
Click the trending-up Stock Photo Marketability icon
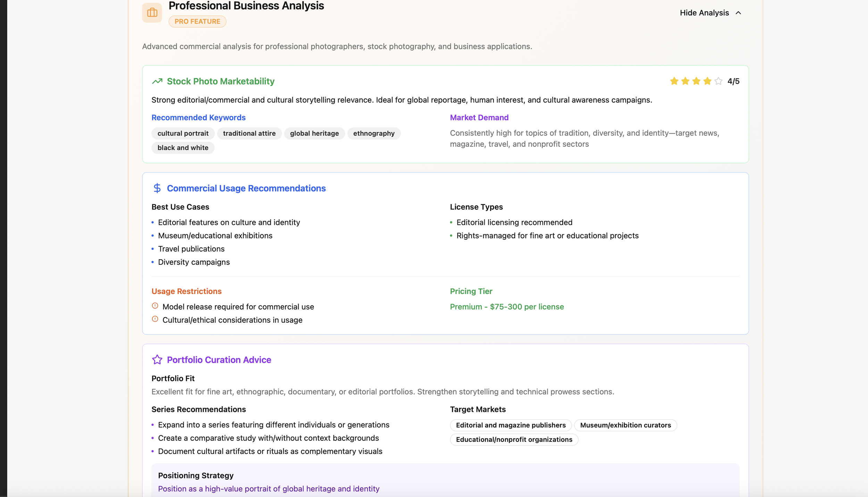click(x=157, y=81)
